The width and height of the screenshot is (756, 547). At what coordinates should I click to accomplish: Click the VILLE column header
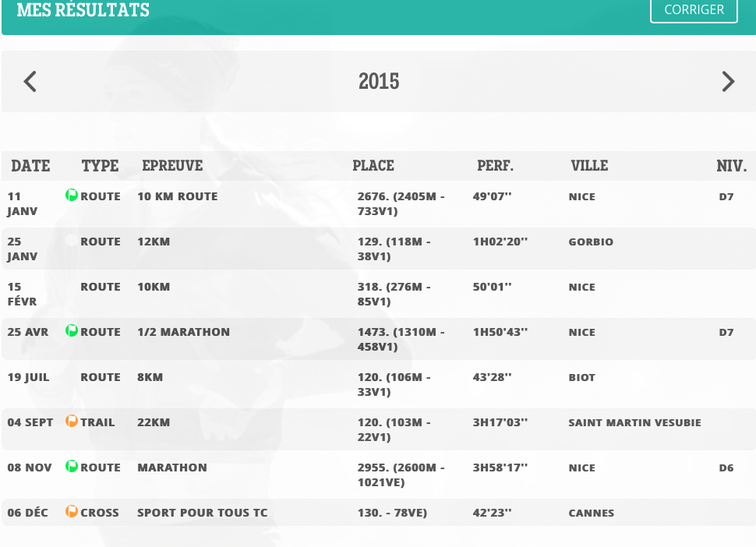pyautogui.click(x=589, y=166)
